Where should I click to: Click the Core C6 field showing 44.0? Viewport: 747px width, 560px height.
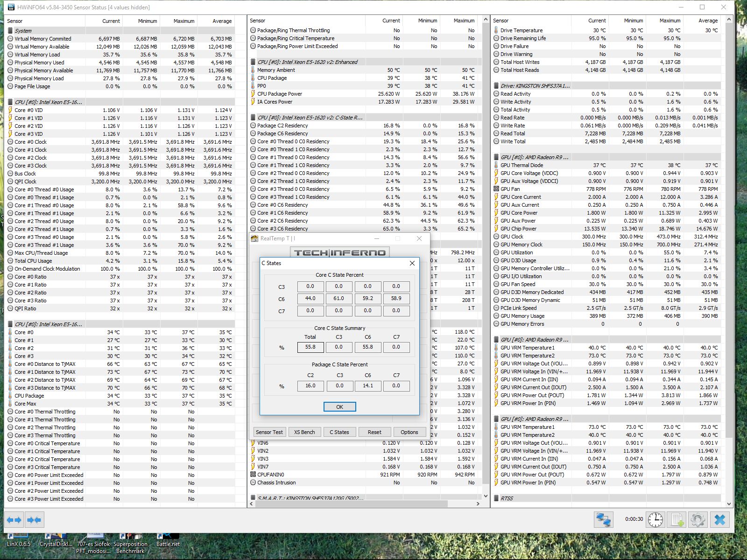[310, 299]
